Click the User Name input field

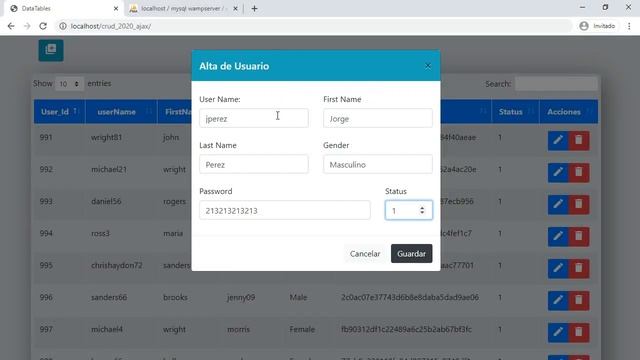254,118
